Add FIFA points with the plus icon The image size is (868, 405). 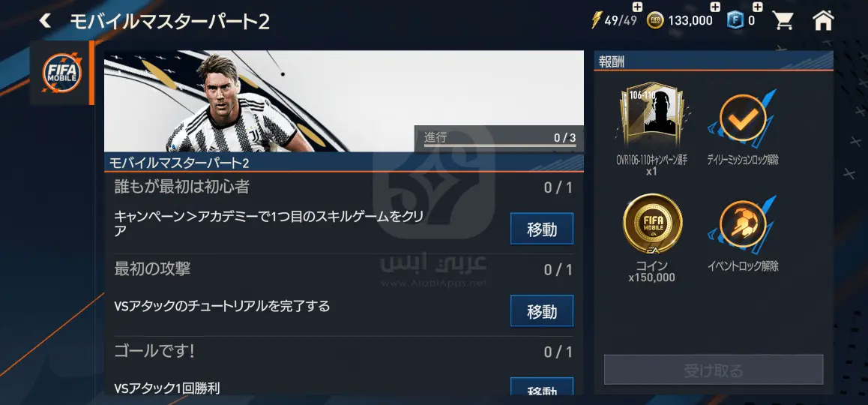757,7
